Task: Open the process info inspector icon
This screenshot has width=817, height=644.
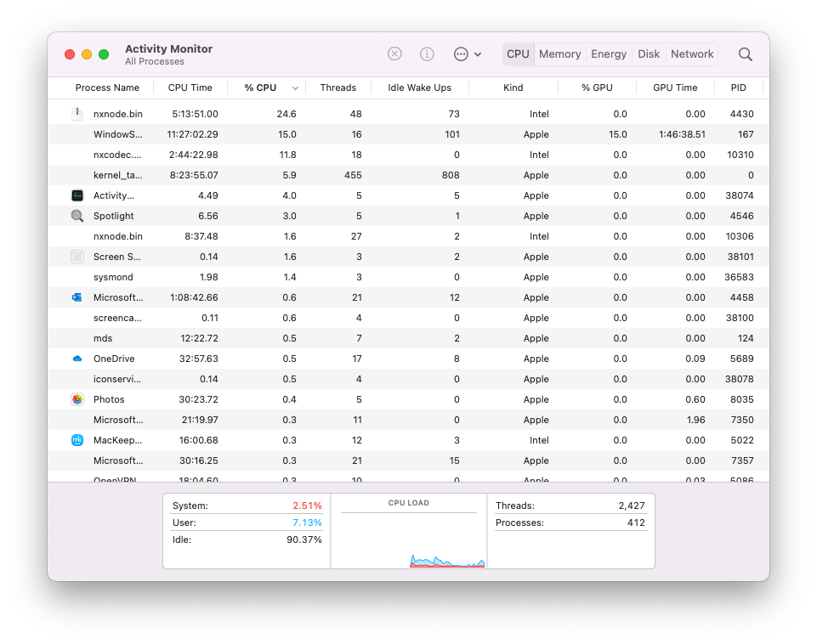Action: tap(426, 53)
